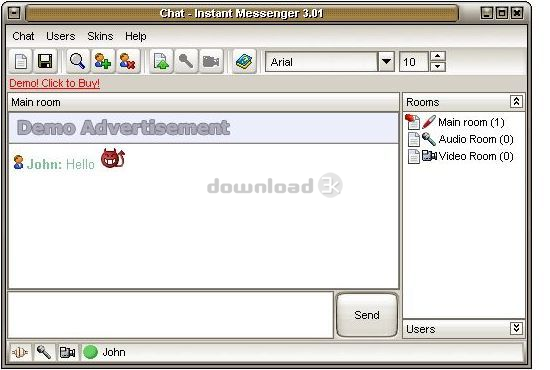550x370 pixels.
Task: Click the microphone icon in the toolbar
Action: point(186,61)
